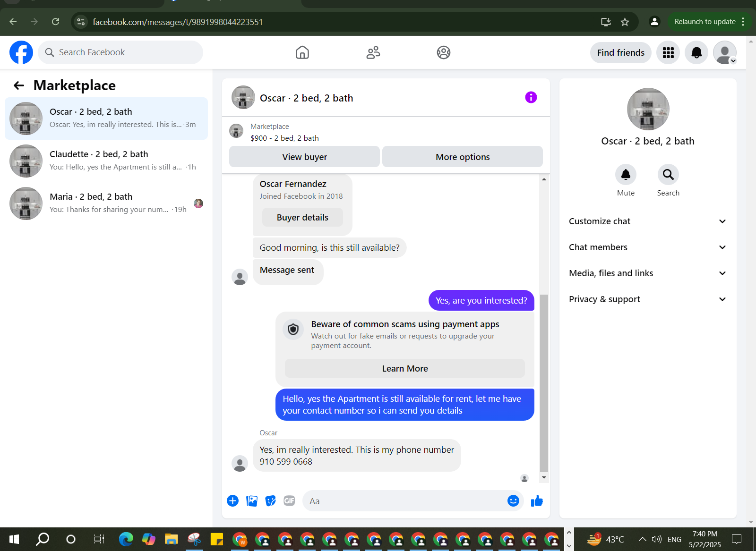
Task: Open the Facebook menu grid icon
Action: pos(668,52)
